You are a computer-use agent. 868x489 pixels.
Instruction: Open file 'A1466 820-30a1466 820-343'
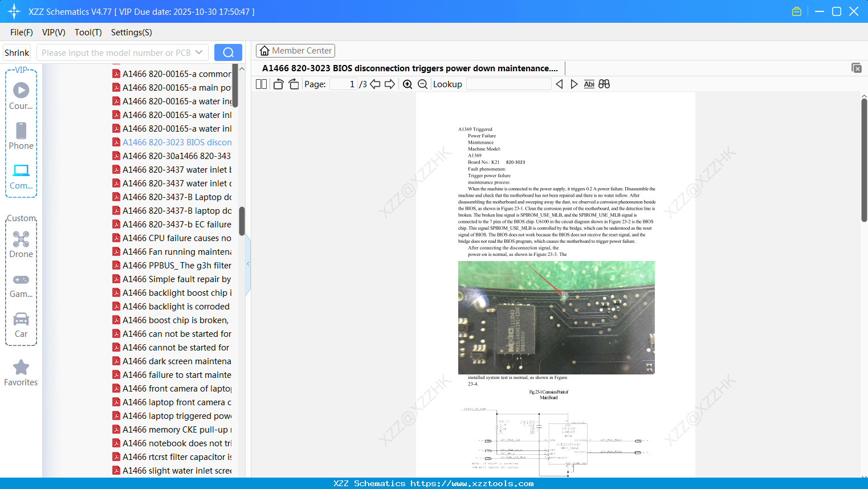172,156
